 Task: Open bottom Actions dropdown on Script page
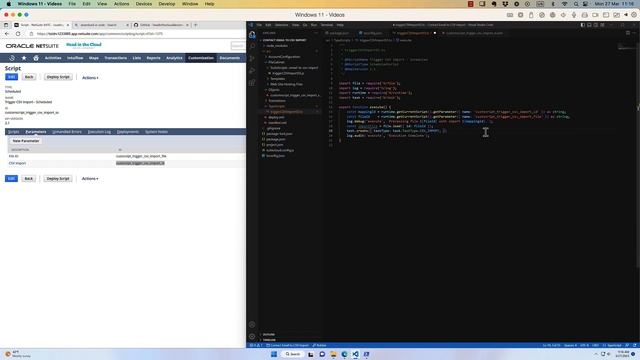[90, 179]
